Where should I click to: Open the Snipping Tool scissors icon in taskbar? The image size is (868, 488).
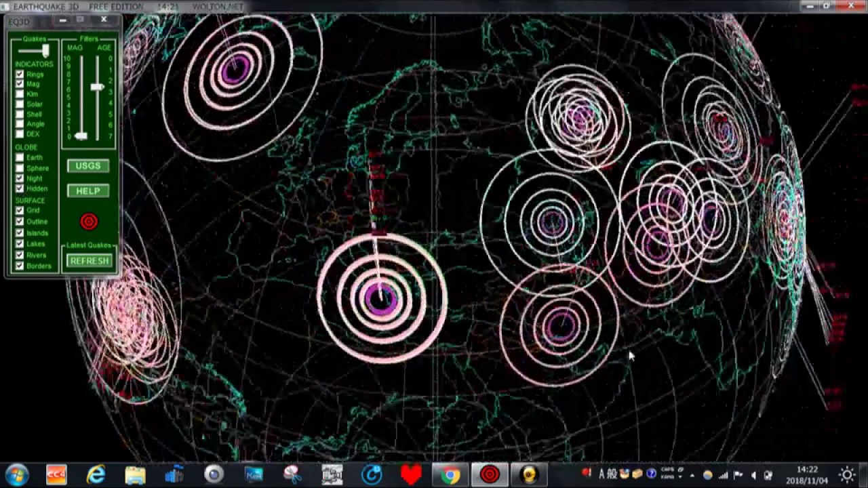(x=292, y=475)
